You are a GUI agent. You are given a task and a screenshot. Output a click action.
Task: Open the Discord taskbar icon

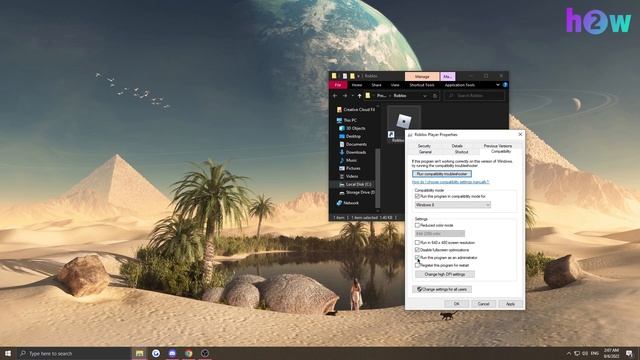pyautogui.click(x=172, y=353)
